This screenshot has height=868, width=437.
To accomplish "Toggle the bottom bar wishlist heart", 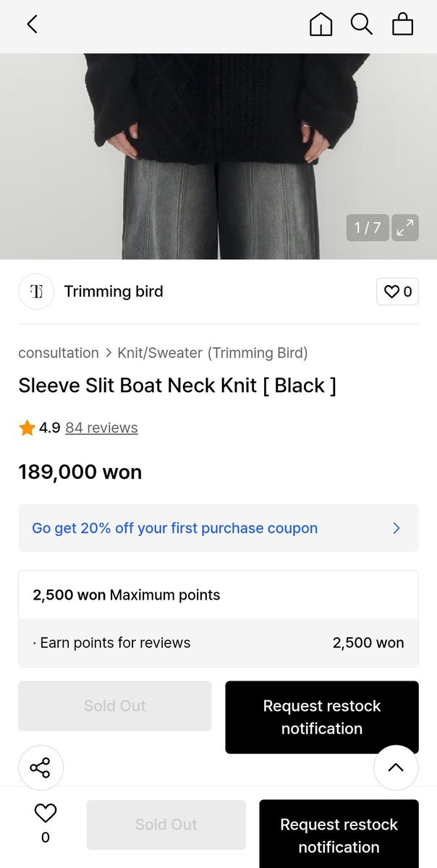I will pos(45,823).
